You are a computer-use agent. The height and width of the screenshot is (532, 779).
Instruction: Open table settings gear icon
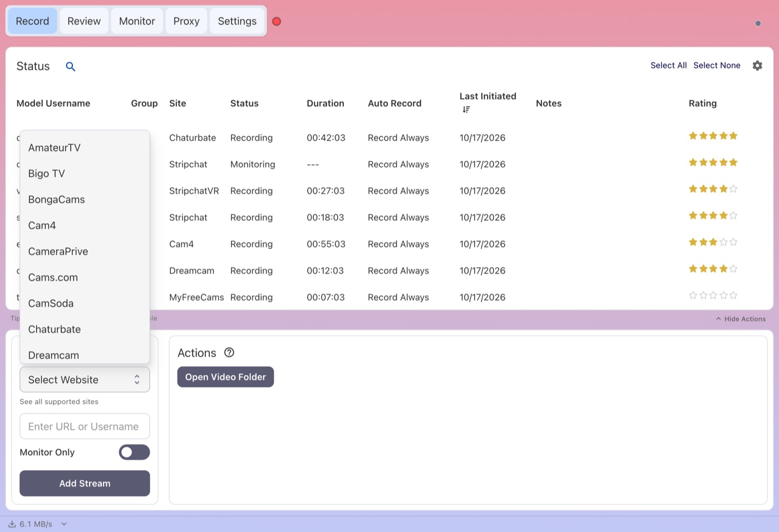tap(757, 66)
